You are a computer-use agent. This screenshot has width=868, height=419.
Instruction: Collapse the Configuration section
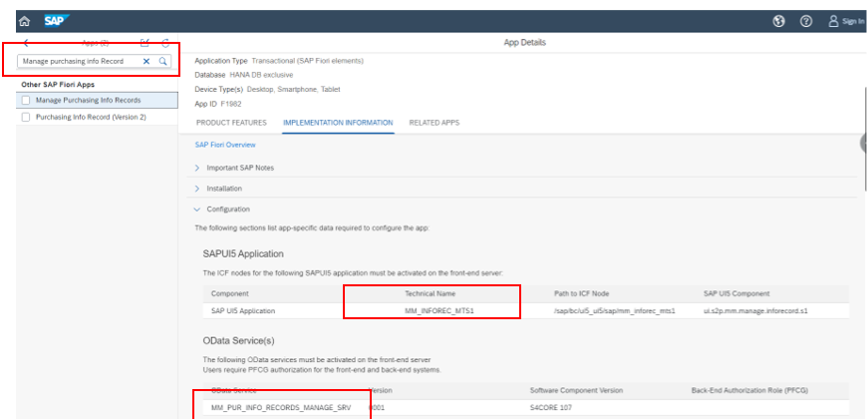[x=197, y=209]
